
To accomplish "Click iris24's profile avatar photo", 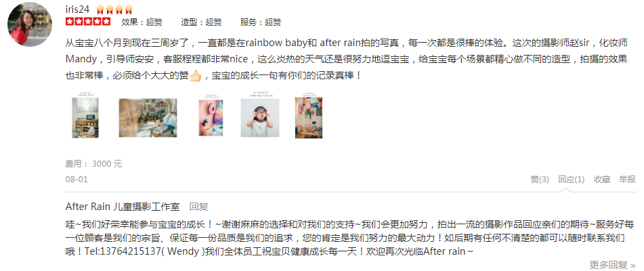I will [x=30, y=24].
